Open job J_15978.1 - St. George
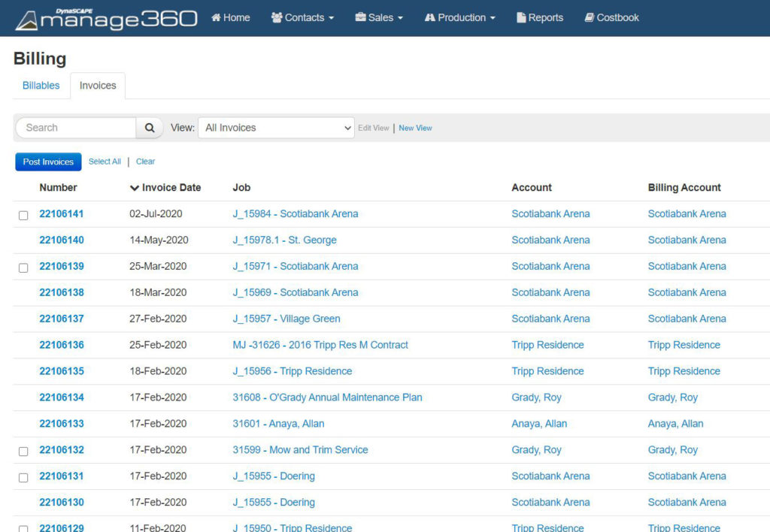Image resolution: width=770 pixels, height=532 pixels. pos(285,240)
